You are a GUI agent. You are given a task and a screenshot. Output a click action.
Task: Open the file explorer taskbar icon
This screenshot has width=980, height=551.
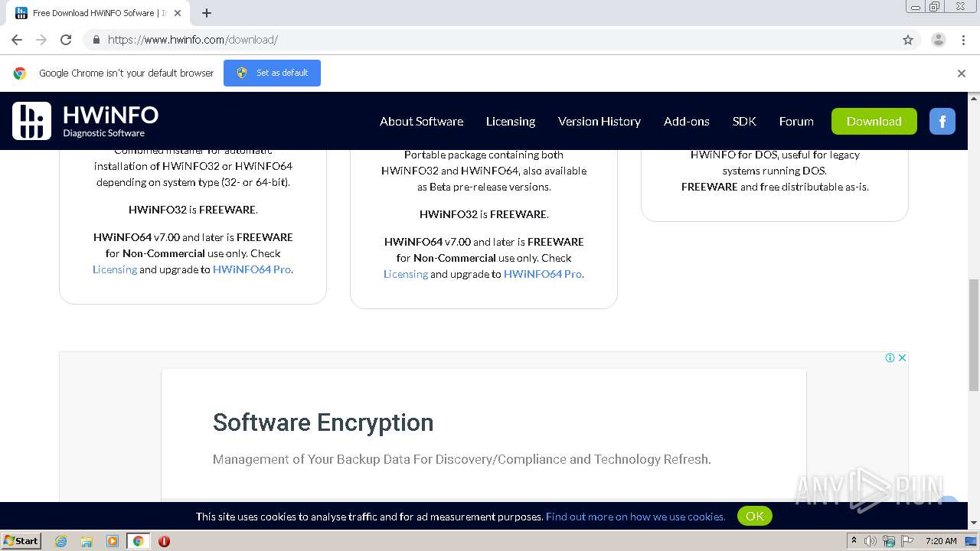(87, 541)
